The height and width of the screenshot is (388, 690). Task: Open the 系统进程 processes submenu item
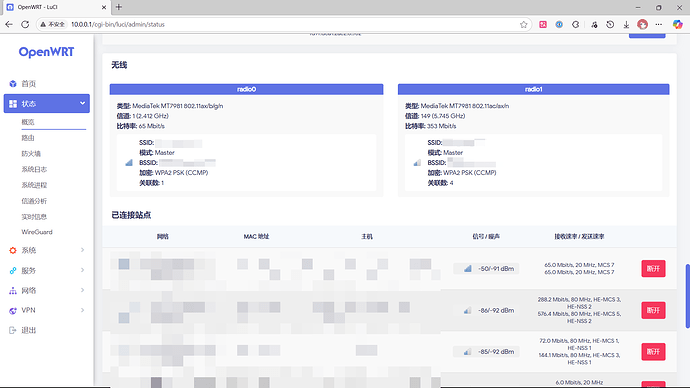pos(34,185)
